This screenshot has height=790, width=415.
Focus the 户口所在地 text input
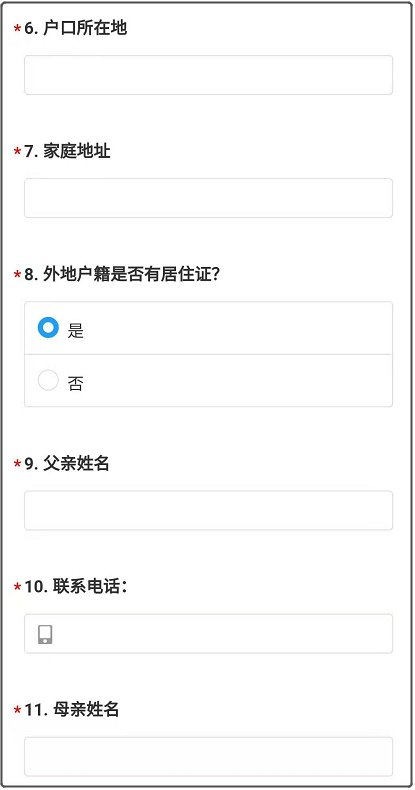coord(209,75)
